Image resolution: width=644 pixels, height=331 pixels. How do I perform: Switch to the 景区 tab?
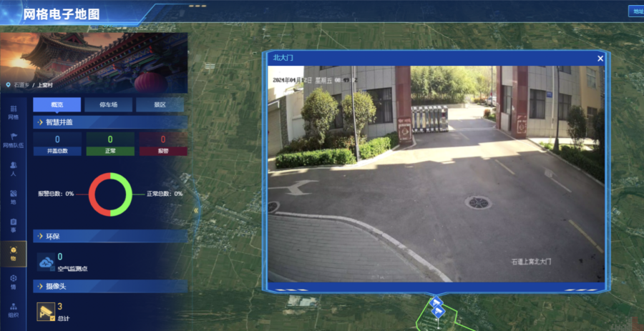160,104
